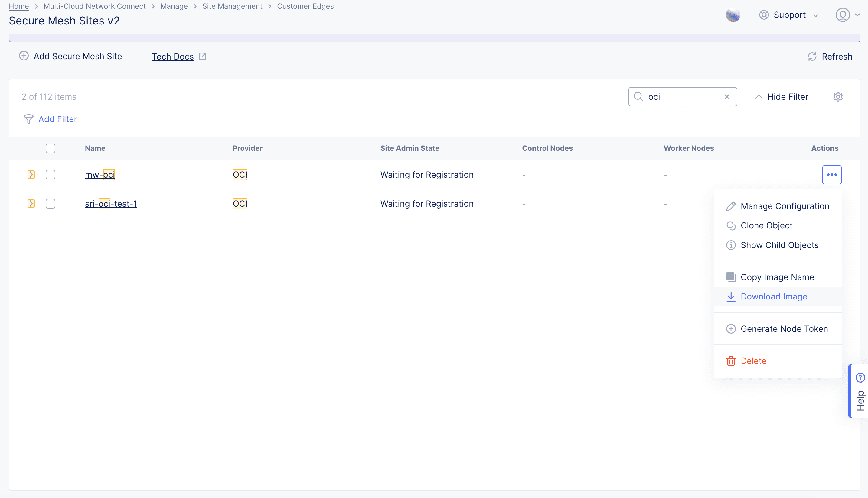
Task: Click the Delete menu item
Action: pos(753,361)
